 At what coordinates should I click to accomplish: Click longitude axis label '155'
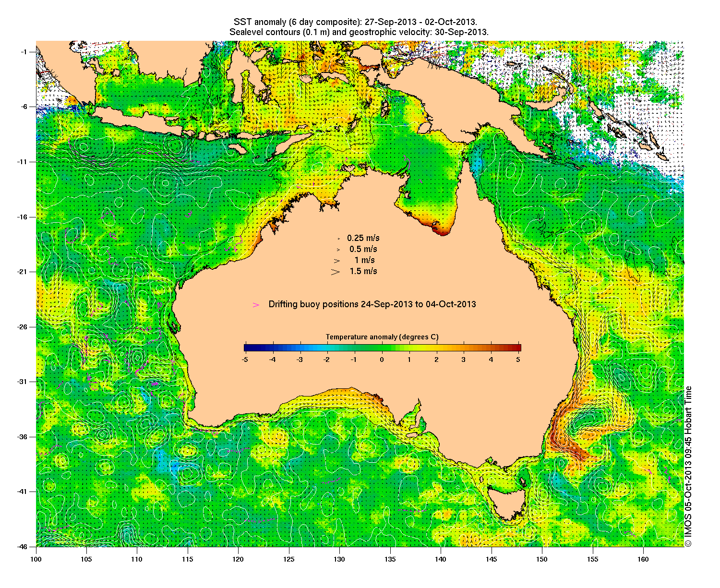(593, 559)
